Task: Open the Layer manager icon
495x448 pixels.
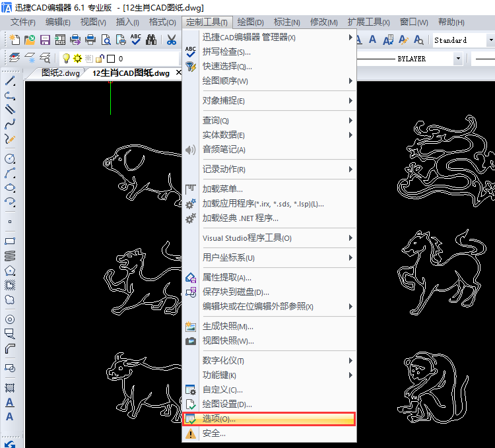Action: 15,58
